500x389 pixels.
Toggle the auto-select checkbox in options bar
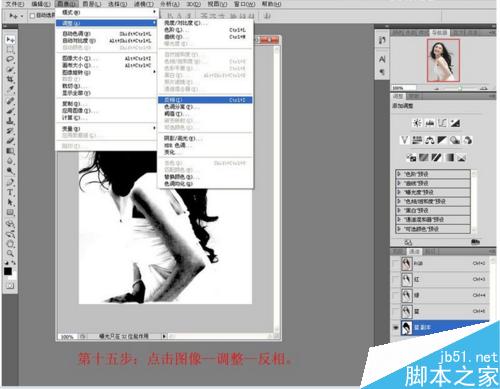tap(32, 15)
